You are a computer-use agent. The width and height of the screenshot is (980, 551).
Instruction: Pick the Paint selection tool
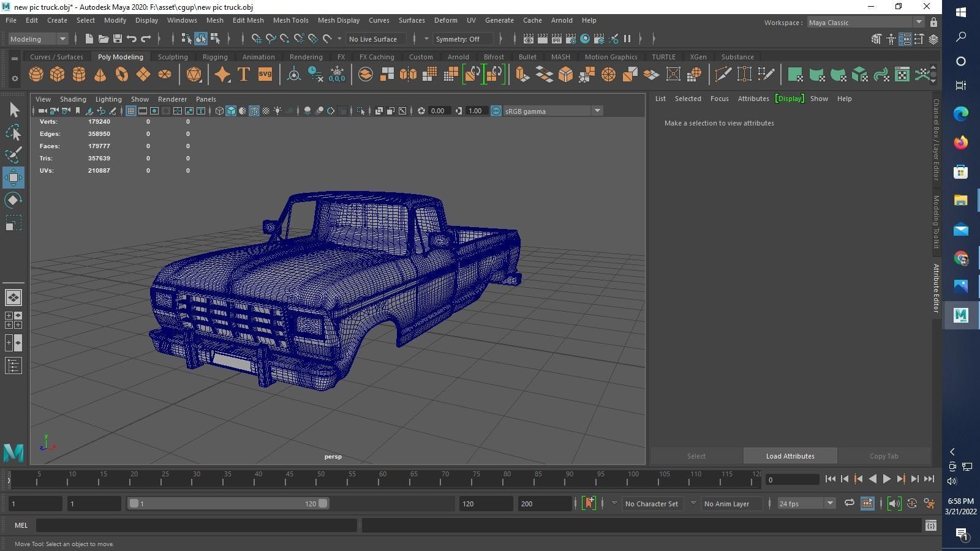(x=13, y=154)
